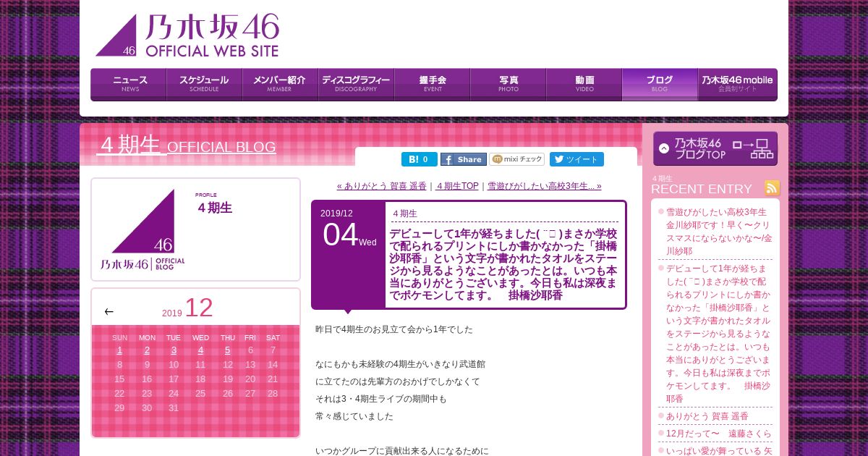The height and width of the screenshot is (456, 868).
Task: Click the 4期生 OFFICIAL BLOG heading link
Action: pos(187,145)
